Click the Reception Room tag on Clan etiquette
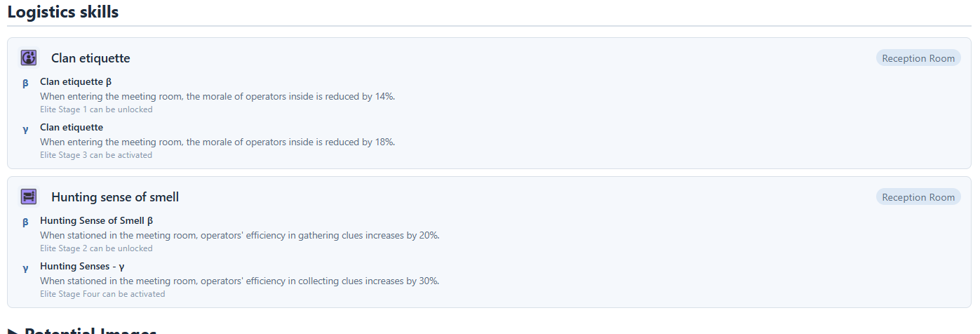This screenshot has width=980, height=334. coord(918,58)
